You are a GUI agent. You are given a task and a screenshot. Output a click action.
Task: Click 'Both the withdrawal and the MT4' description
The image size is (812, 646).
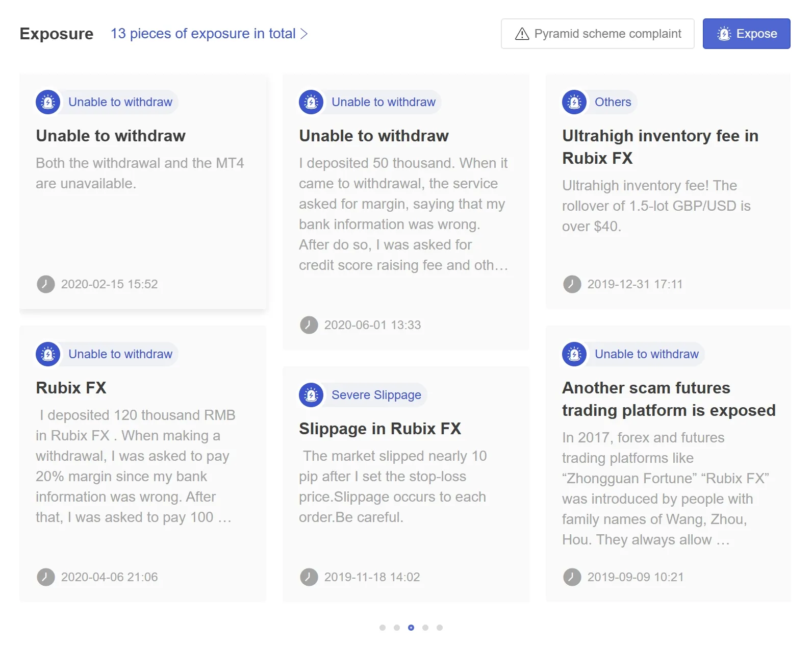click(x=140, y=173)
